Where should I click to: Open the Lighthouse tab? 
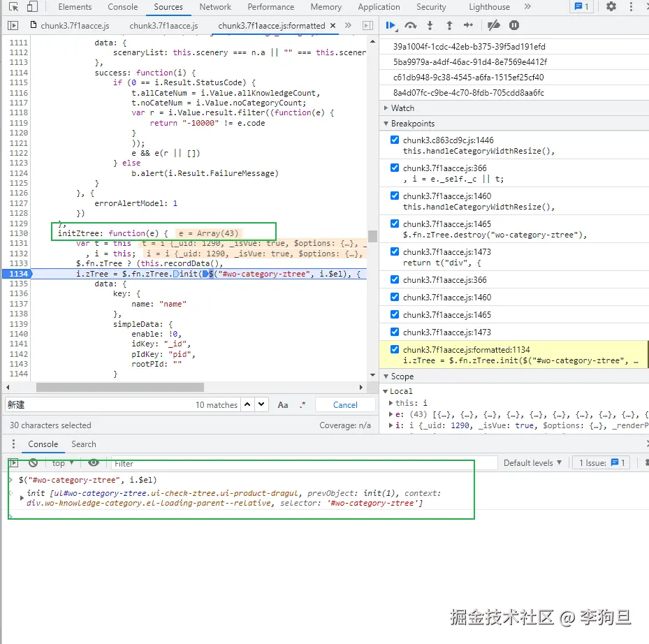[489, 7]
